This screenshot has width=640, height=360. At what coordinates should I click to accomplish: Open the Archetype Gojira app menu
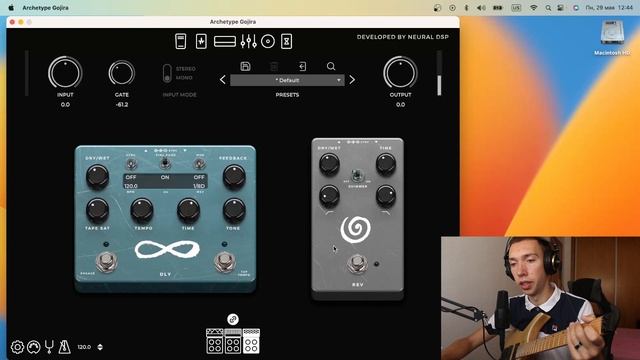tap(45, 8)
